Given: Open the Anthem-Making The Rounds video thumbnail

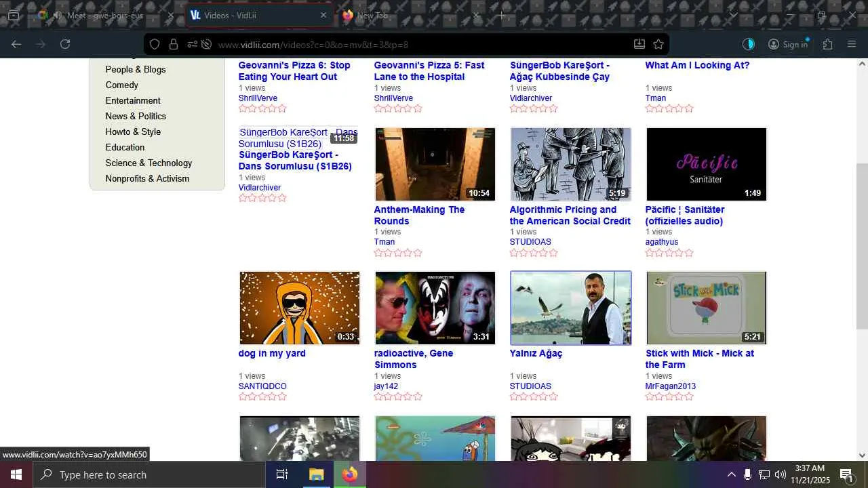Looking at the screenshot, I should click(435, 164).
